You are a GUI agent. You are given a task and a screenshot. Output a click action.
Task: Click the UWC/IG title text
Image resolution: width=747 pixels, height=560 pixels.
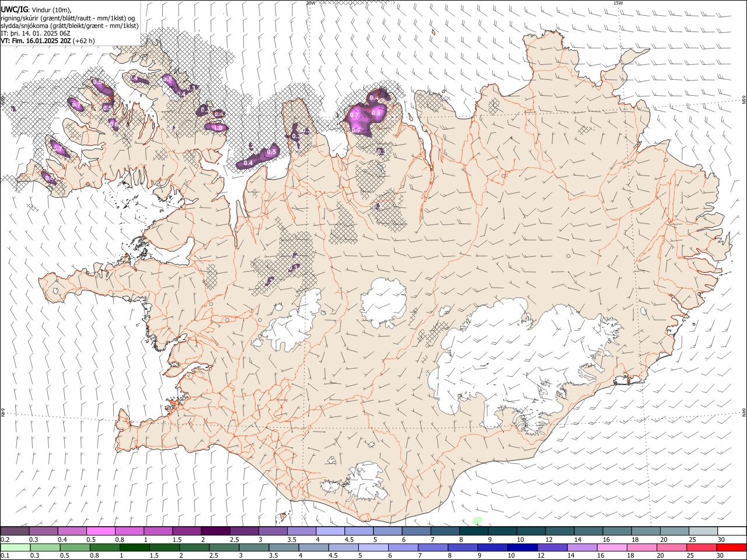[x=14, y=9]
